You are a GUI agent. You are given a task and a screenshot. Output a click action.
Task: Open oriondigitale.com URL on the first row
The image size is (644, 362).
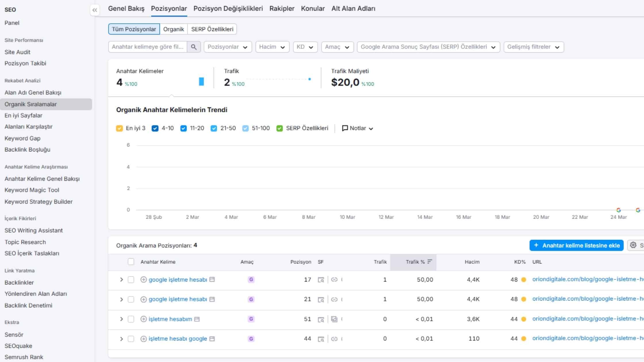[586, 279]
